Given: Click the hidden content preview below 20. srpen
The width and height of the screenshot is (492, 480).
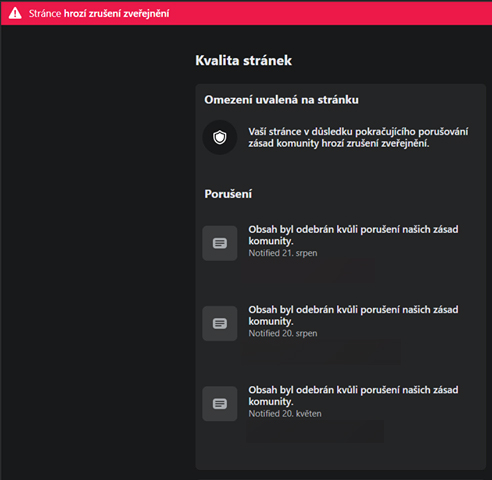Looking at the screenshot, I should 321,351.
